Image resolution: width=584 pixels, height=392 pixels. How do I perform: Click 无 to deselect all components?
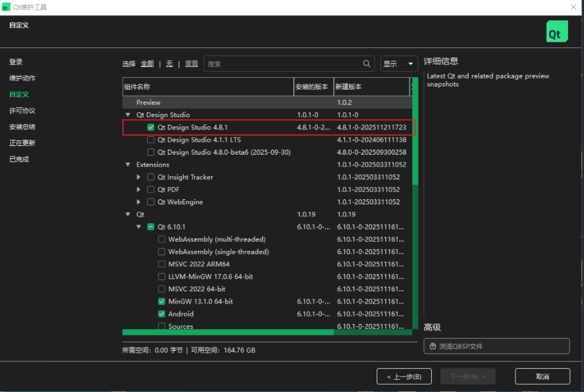(169, 64)
